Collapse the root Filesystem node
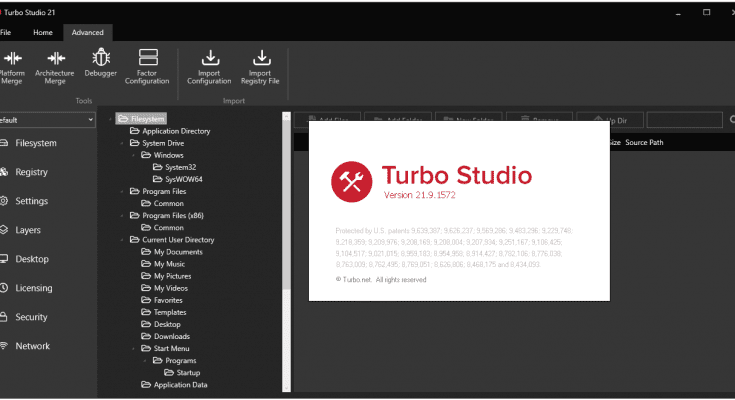The width and height of the screenshot is (735, 400). point(111,119)
